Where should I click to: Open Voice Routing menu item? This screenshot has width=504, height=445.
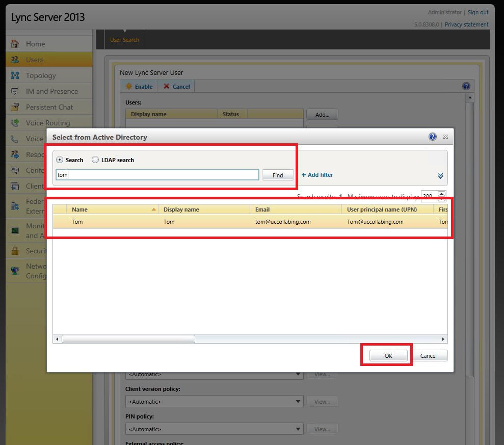pyautogui.click(x=48, y=123)
